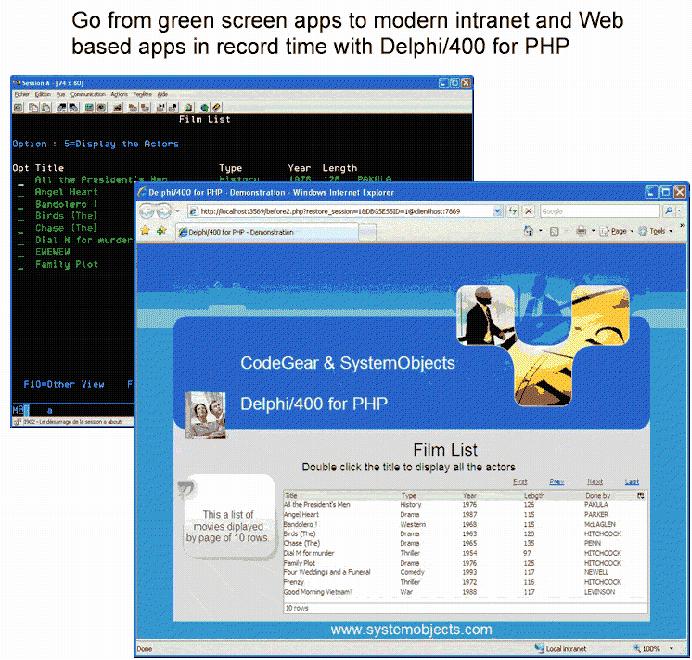Open the Fichier menu in the Session A window

pyautogui.click(x=22, y=94)
